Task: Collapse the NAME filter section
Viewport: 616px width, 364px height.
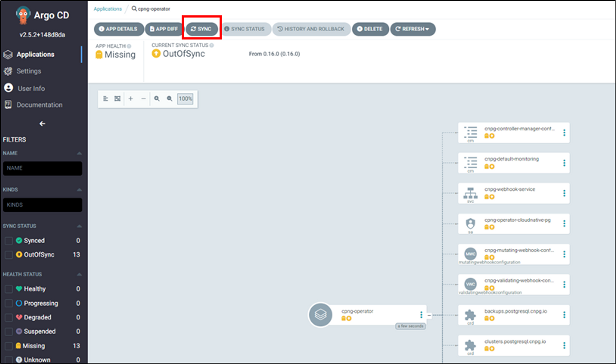Action: 79,153
